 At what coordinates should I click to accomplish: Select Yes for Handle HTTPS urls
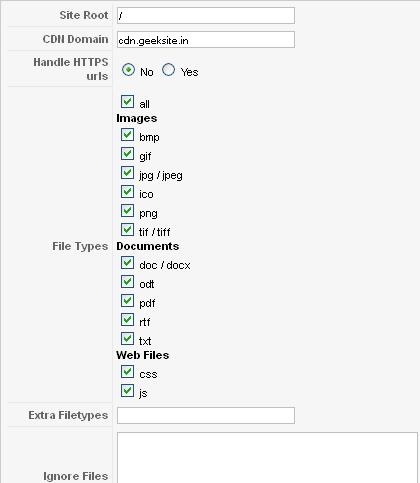point(168,70)
